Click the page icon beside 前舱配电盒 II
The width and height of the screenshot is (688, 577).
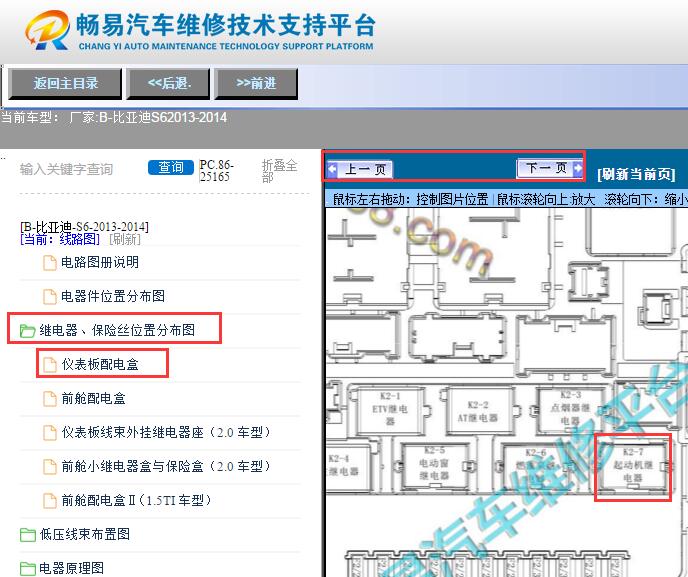(x=50, y=501)
